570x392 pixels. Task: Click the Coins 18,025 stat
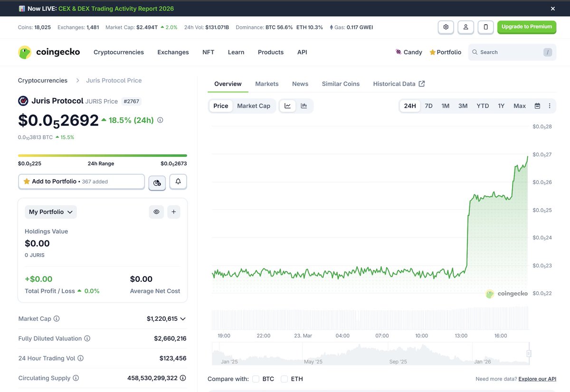[34, 27]
